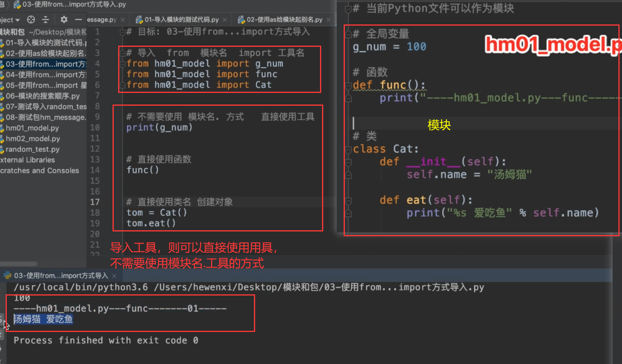Click Python icon on 02-使用as给模块起别名.py tab
Image resolution: width=622 pixels, height=364 pixels.
pyautogui.click(x=241, y=20)
